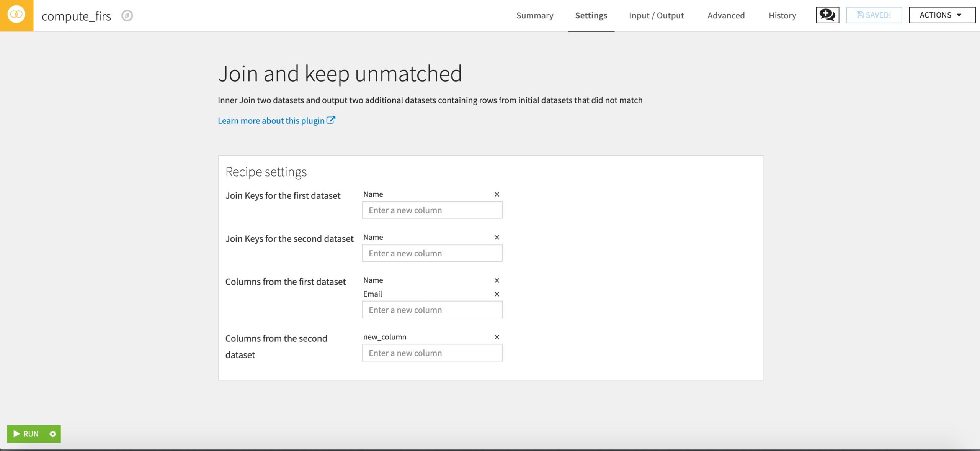Remove Name column from first dataset columns
Screen dimensions: 980x451
[x=497, y=280]
